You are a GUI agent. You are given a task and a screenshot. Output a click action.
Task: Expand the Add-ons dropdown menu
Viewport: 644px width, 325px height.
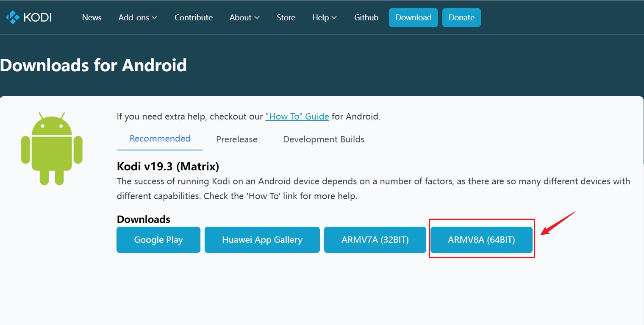tap(138, 17)
